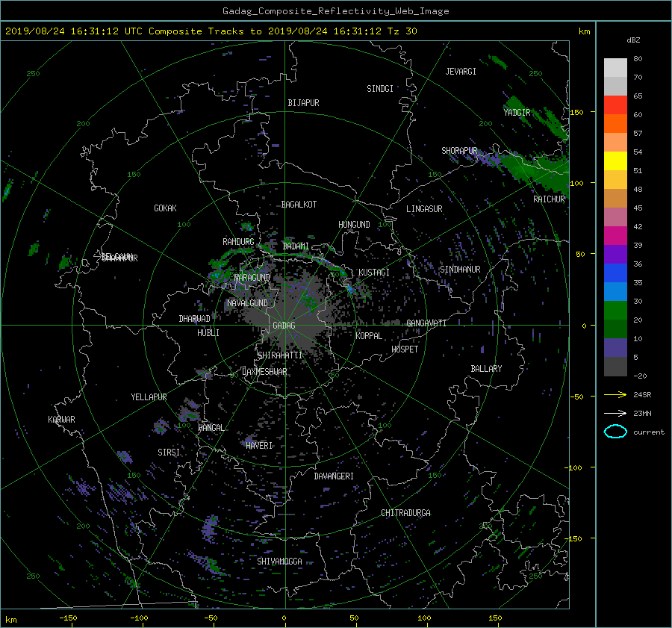Select the 70–80 dBZ light gray swatch
Screen dimensions: 672x628
click(615, 68)
